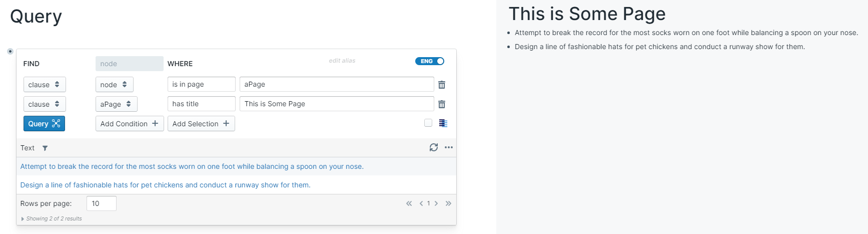This screenshot has height=234, width=868.
Task: Toggle the ENG switch off
Action: 430,61
